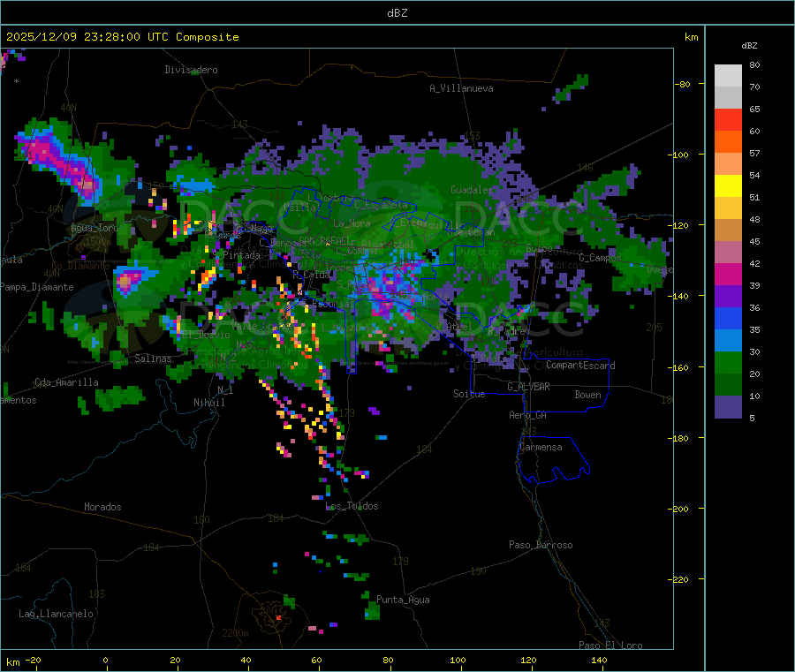Click the Paso_El_Loro place label
The width and height of the screenshot is (795, 672).
610,646
